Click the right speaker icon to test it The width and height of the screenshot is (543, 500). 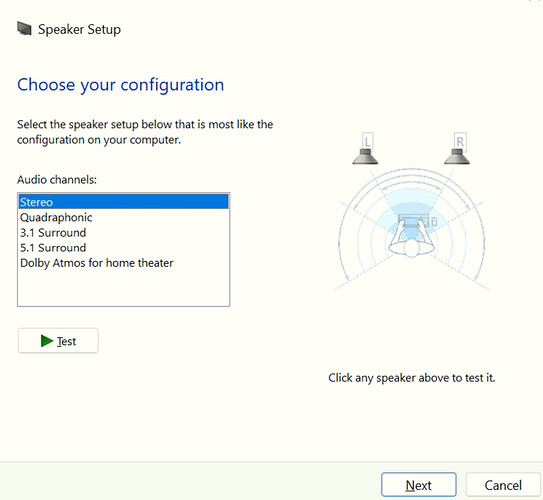tap(457, 156)
